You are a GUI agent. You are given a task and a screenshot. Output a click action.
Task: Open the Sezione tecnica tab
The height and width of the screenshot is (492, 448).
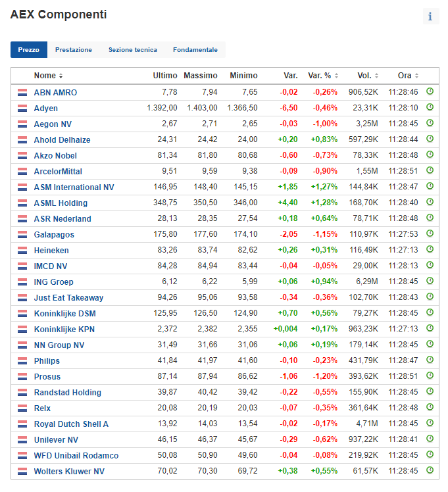132,50
